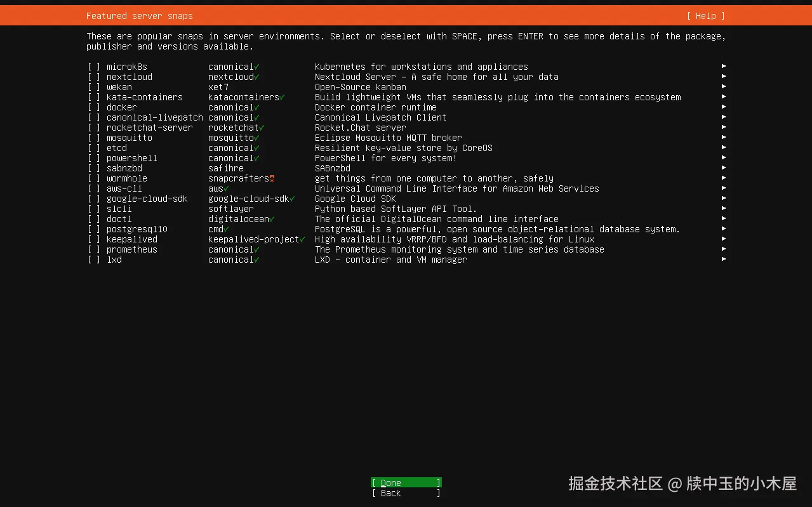The height and width of the screenshot is (507, 812).
Task: Select the sabnzbd snap name
Action: [x=124, y=168]
